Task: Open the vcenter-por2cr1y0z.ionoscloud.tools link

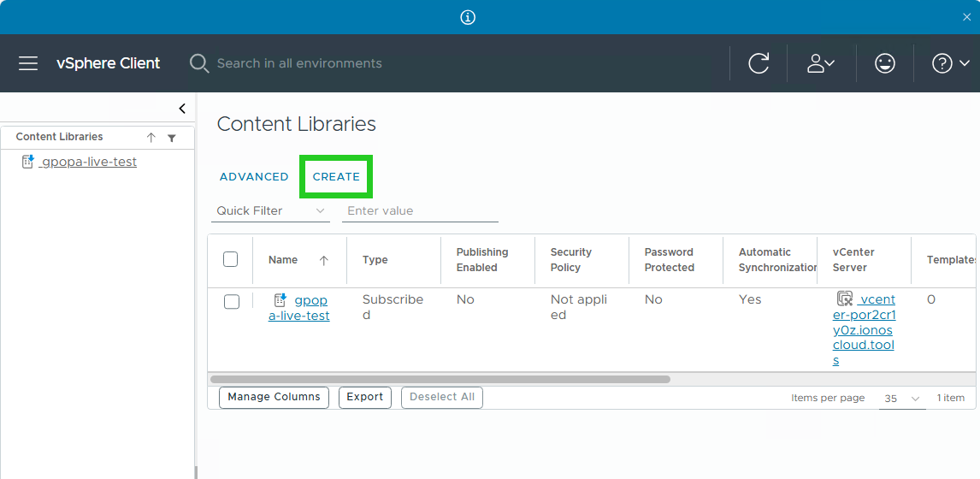Action: tap(865, 330)
